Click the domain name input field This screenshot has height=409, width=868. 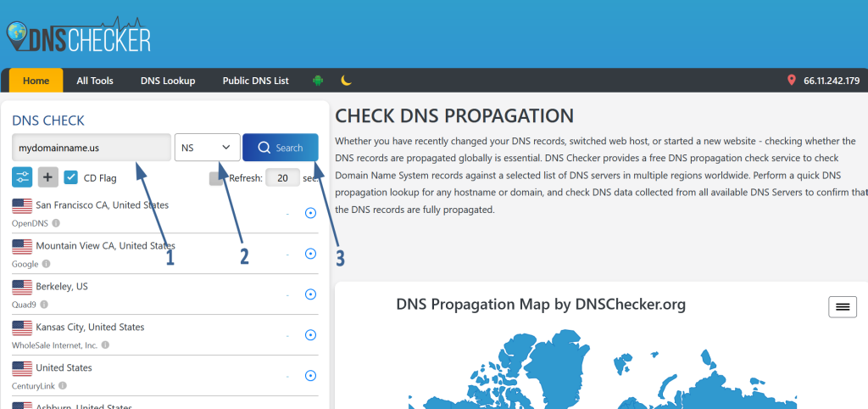coord(92,148)
